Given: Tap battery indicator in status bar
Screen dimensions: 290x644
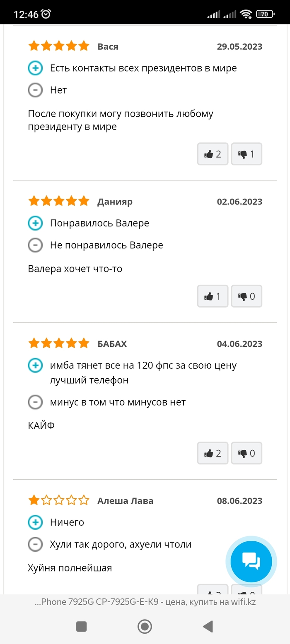Looking at the screenshot, I should coord(265,14).
